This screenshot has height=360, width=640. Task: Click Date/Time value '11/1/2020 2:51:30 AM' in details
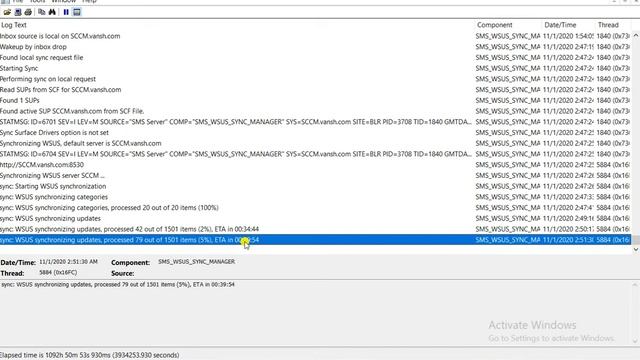[x=68, y=262]
